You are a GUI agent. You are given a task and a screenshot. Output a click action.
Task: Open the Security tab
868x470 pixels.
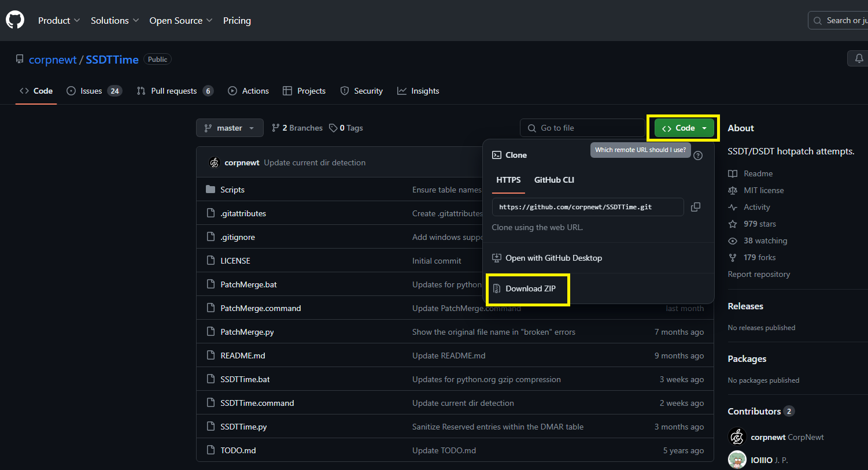(x=361, y=91)
